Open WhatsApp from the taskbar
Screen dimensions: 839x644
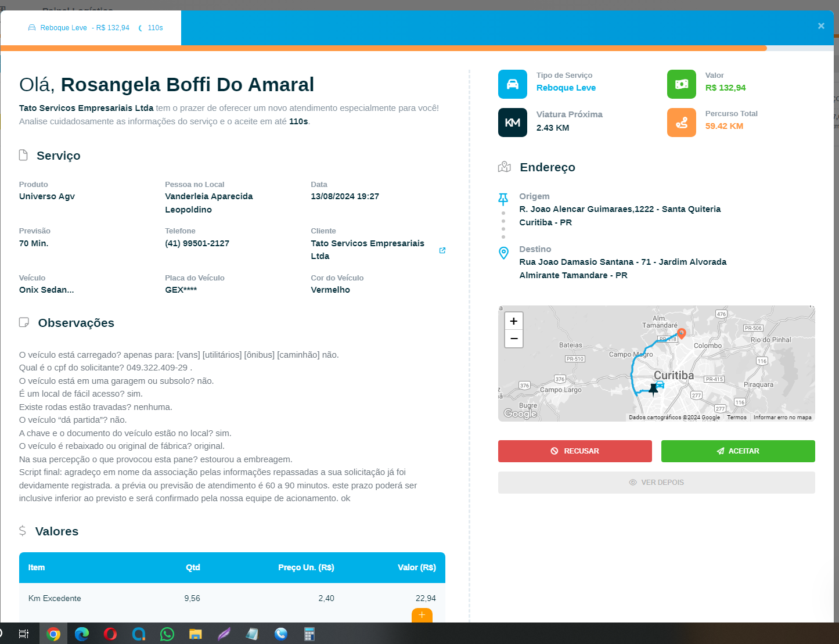[x=167, y=634]
